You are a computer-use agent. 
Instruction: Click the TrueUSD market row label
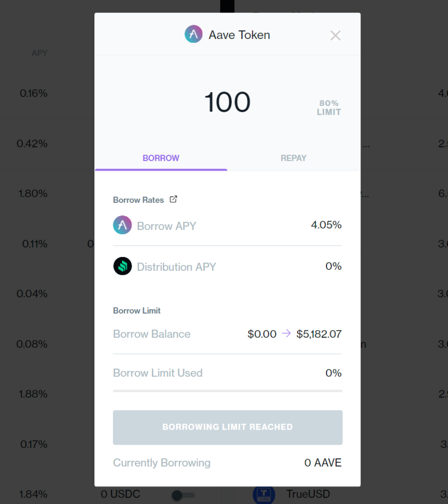coord(308,494)
